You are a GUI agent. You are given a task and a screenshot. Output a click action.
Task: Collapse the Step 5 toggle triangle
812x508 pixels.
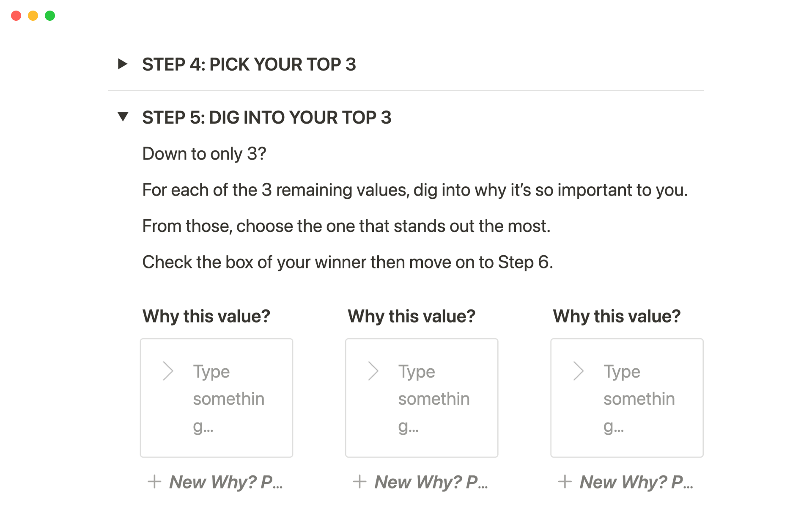(123, 116)
